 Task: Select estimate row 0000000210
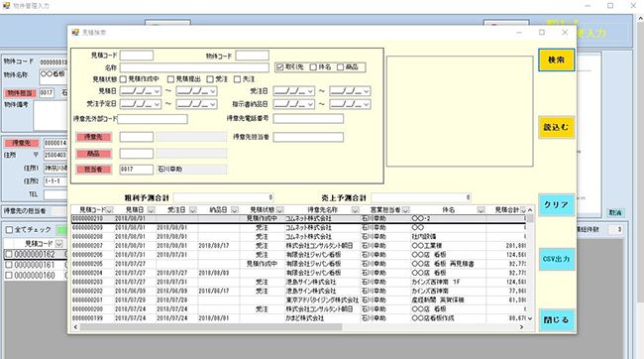[x=298, y=218]
